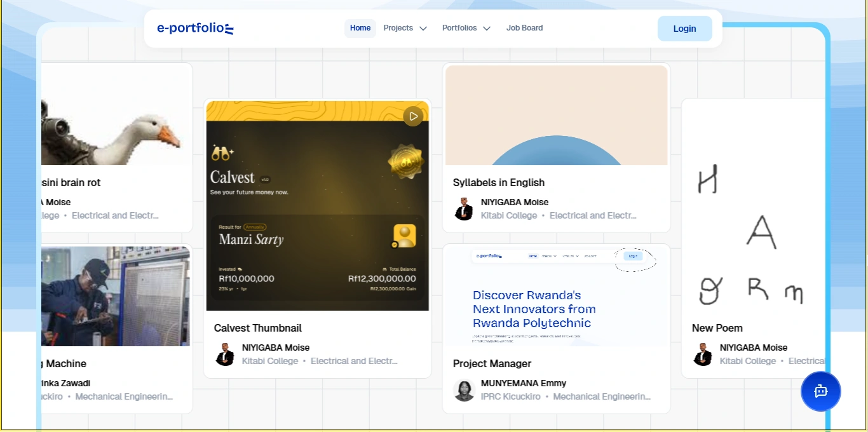868x432 pixels.
Task: Open the Job Board page
Action: click(524, 28)
